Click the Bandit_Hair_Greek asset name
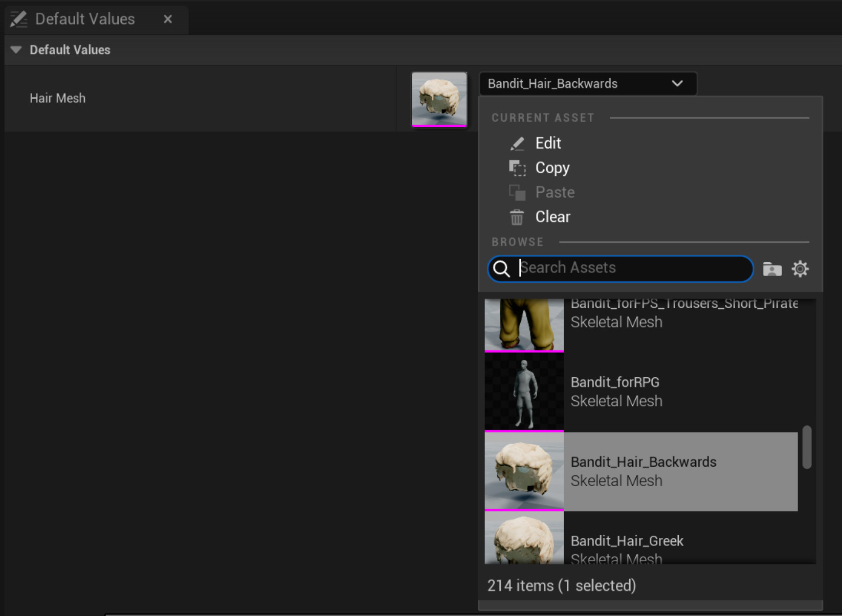 [627, 541]
